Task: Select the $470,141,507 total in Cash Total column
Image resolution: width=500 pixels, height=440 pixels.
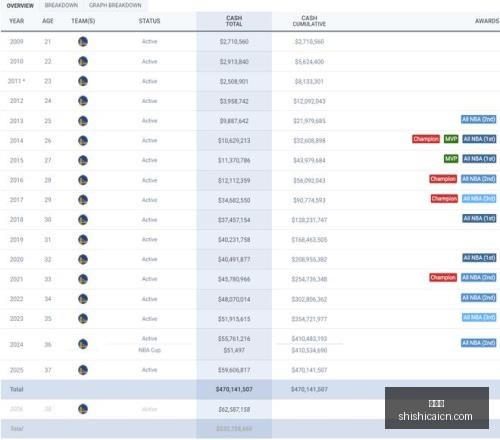Action: pos(234,389)
